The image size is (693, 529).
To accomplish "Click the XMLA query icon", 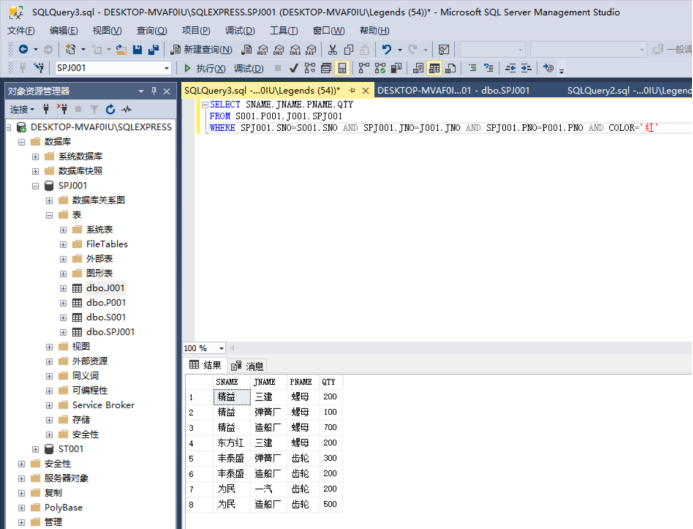I will (x=295, y=49).
